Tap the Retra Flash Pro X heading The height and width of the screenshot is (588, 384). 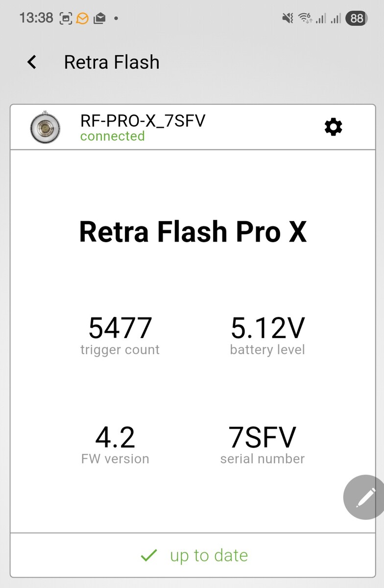[192, 232]
